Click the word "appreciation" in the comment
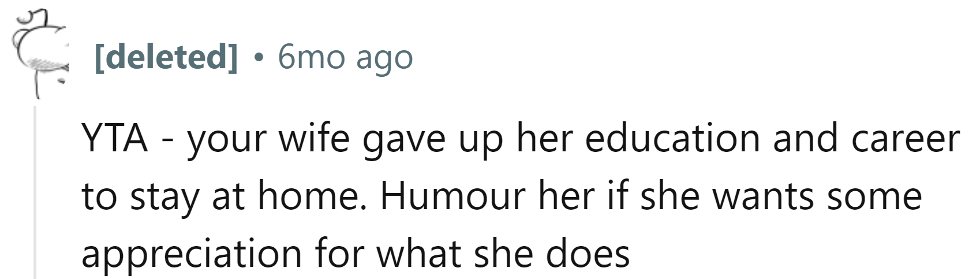The height and width of the screenshot is (279, 980). pyautogui.click(x=191, y=253)
